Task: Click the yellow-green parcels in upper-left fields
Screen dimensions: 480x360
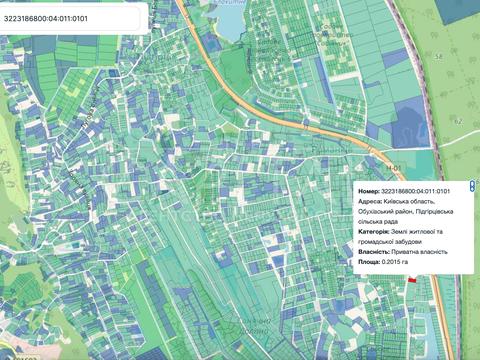Action: coord(74,88)
